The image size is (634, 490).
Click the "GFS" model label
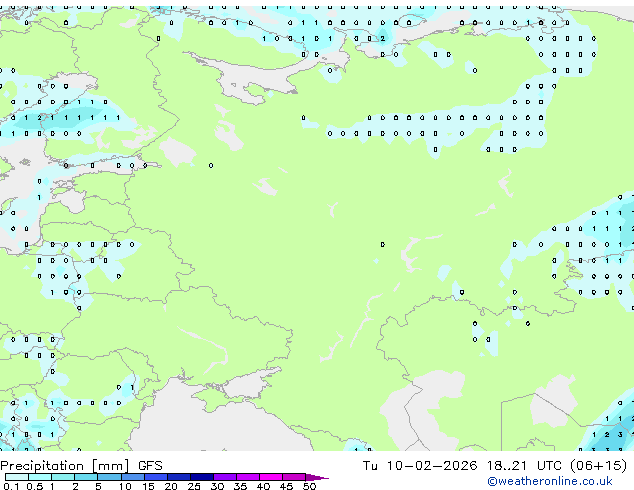point(150,466)
